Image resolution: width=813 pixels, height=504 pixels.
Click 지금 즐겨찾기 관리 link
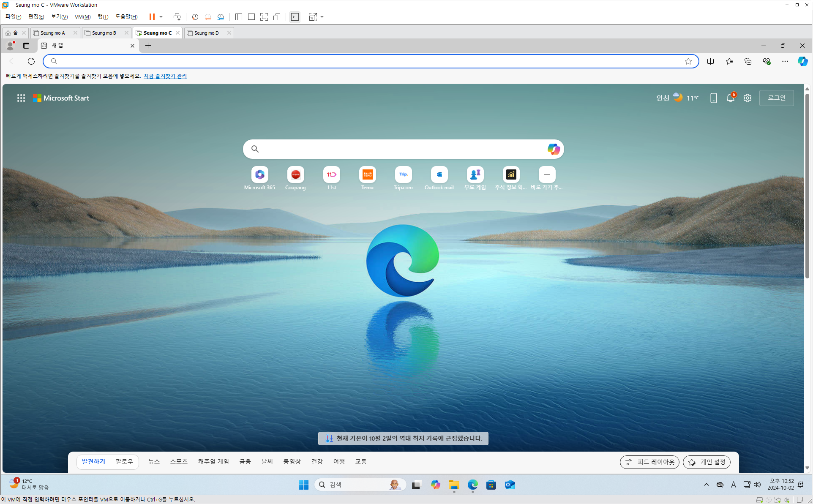(165, 76)
